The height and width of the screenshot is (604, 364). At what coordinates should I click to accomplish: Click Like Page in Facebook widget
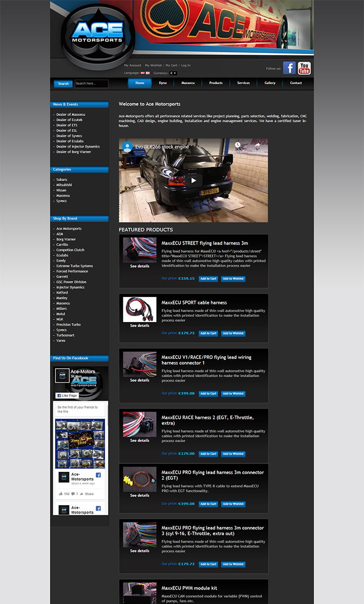[x=67, y=395]
